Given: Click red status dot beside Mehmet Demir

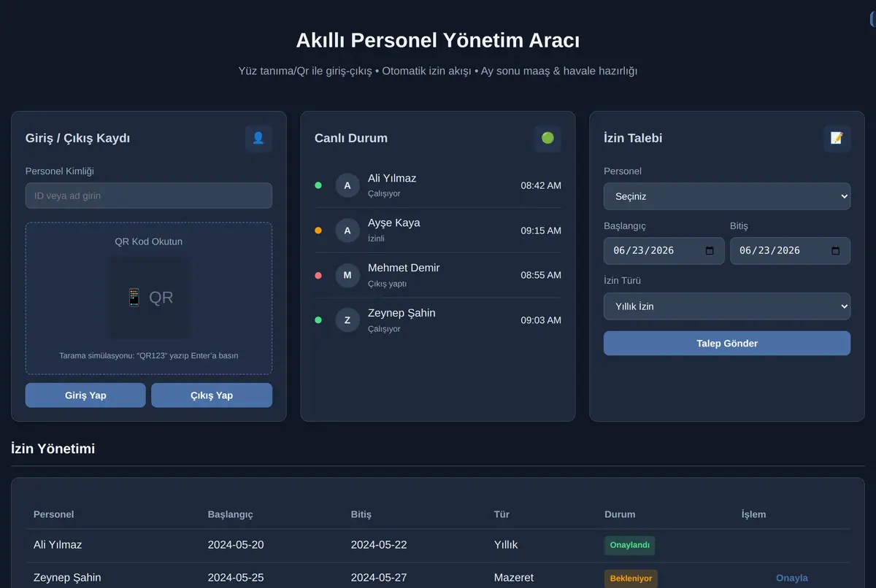Looking at the screenshot, I should click(x=318, y=275).
